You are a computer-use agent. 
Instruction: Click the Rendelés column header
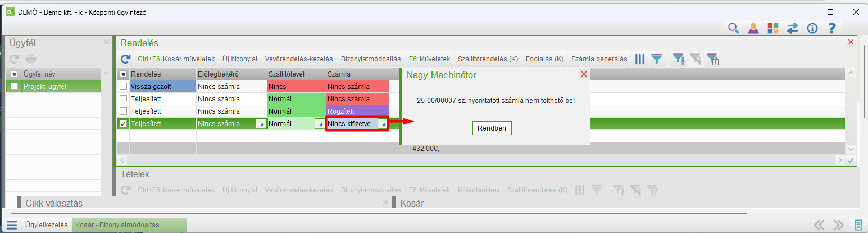coord(162,74)
